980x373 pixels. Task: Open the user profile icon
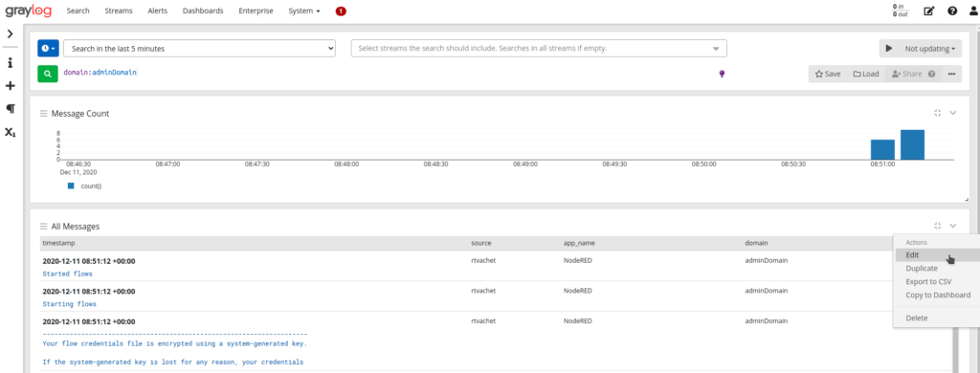[973, 11]
